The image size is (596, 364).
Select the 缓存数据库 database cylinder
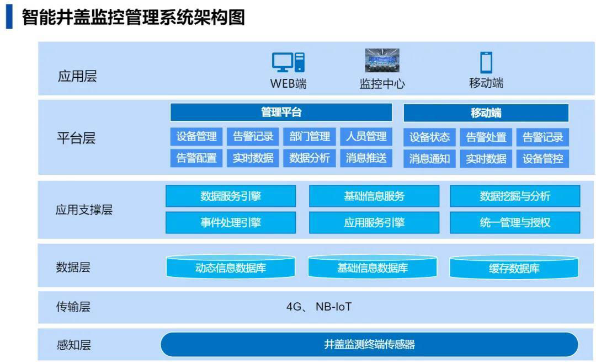coord(514,268)
